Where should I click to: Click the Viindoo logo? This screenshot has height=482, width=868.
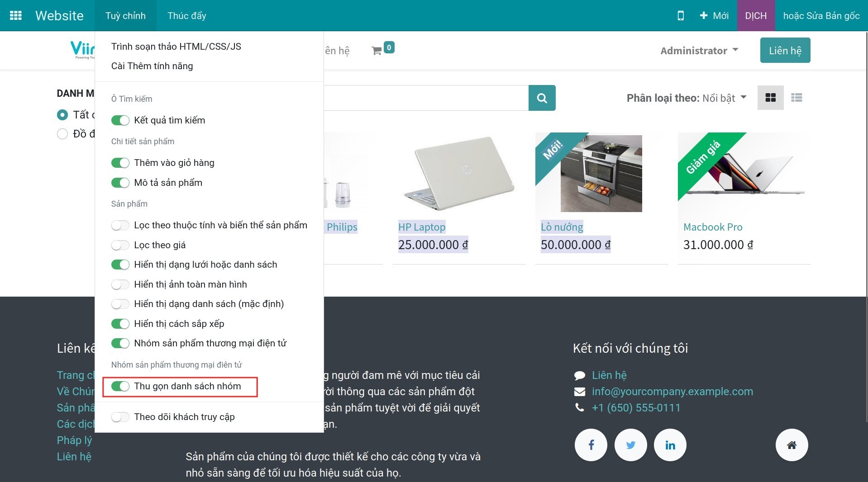(82, 50)
